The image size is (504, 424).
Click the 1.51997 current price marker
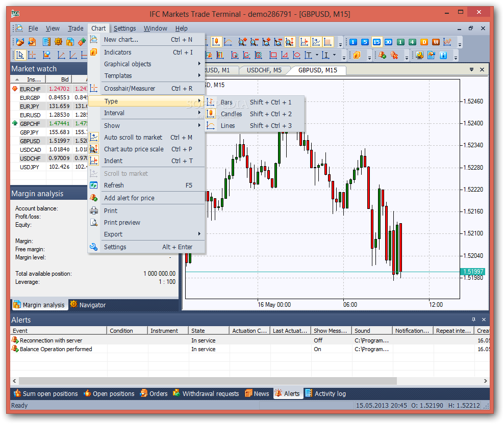pos(472,272)
